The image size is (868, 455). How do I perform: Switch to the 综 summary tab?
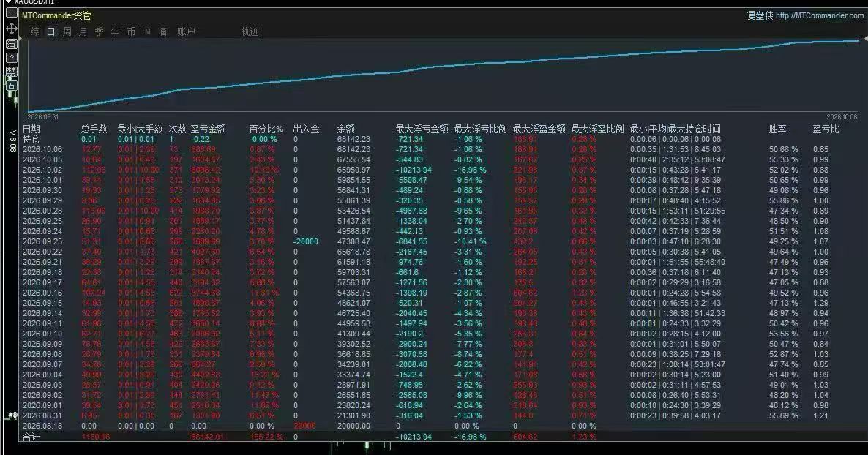point(35,31)
